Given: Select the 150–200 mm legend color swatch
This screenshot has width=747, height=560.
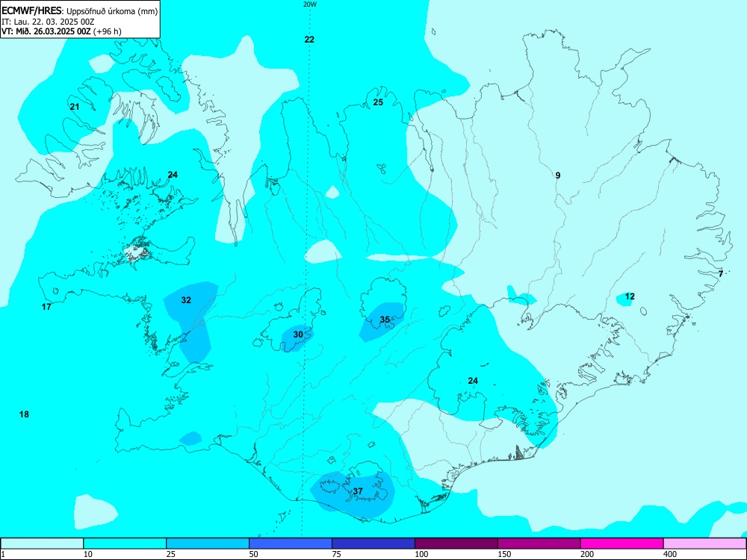Looking at the screenshot, I should coord(539,544).
